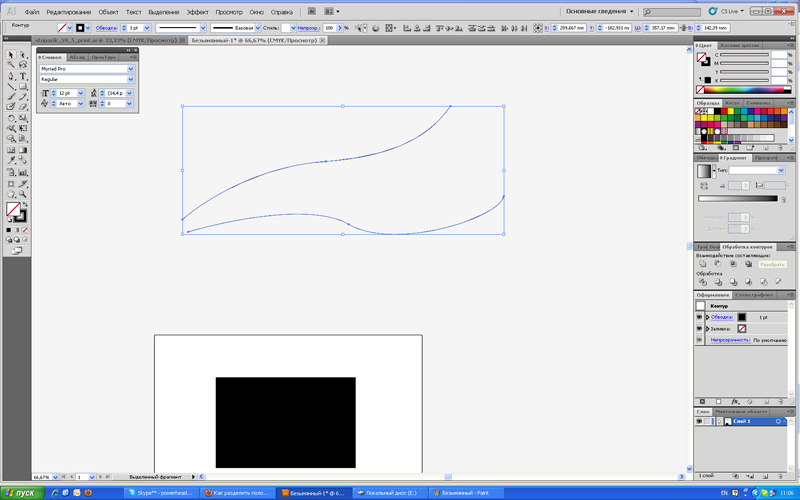Screen dimensions: 800x500
Task: Open CS Live in the top bar
Action: (727, 11)
